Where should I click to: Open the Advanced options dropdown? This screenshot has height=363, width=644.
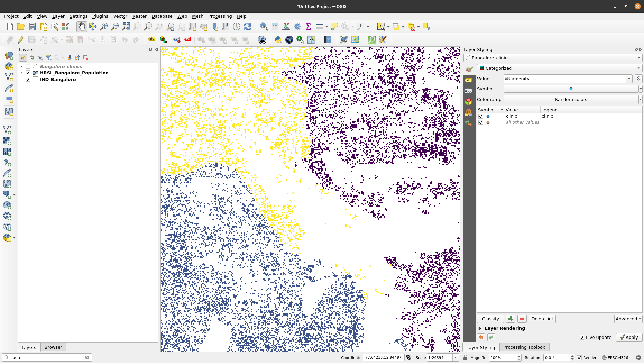click(628, 319)
